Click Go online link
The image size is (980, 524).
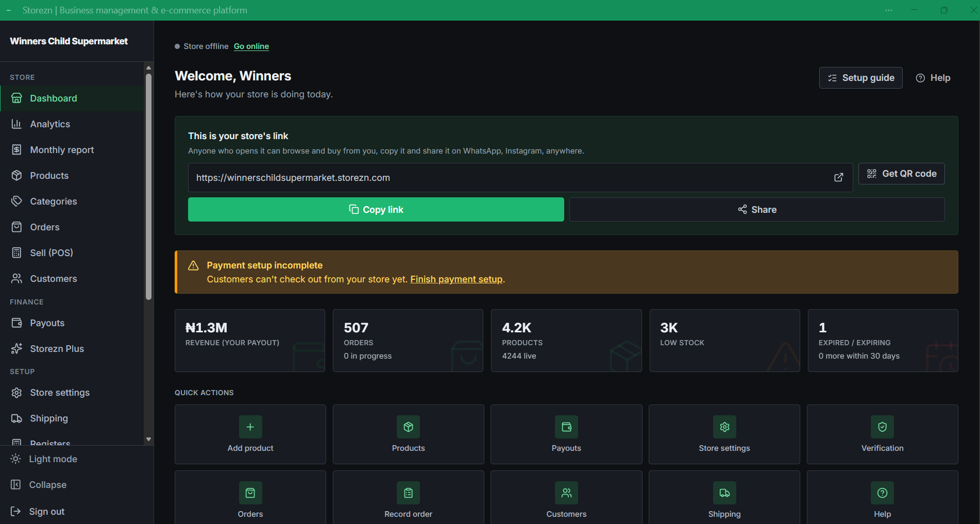pyautogui.click(x=251, y=46)
